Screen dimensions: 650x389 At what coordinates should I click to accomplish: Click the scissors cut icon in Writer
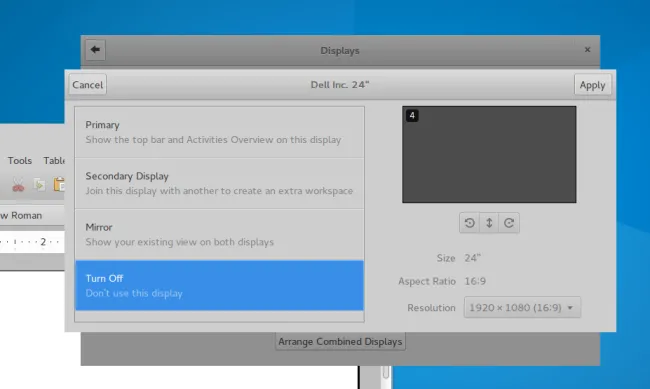click(x=18, y=185)
